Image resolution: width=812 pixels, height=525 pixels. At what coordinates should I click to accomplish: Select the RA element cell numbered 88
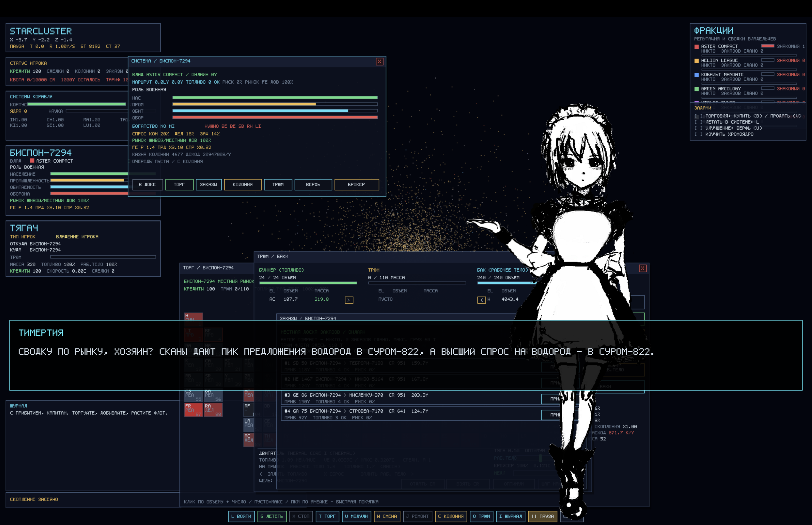pyautogui.click(x=213, y=410)
